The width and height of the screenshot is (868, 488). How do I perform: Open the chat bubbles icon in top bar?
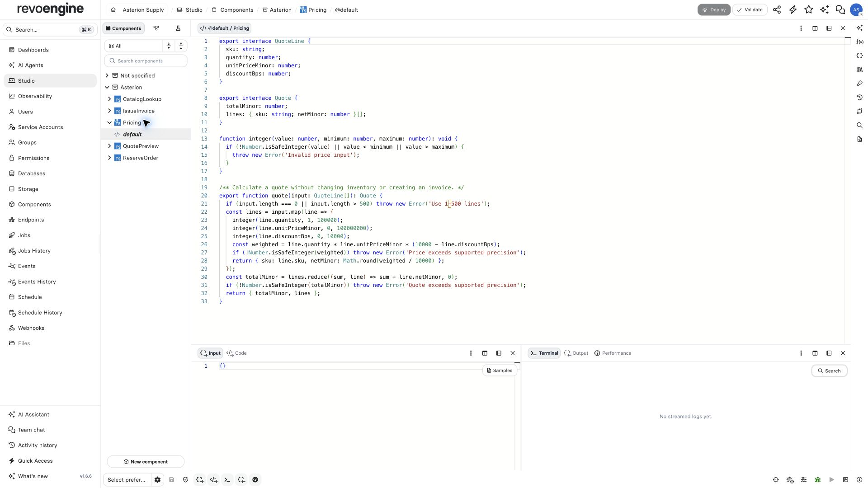(x=840, y=9)
